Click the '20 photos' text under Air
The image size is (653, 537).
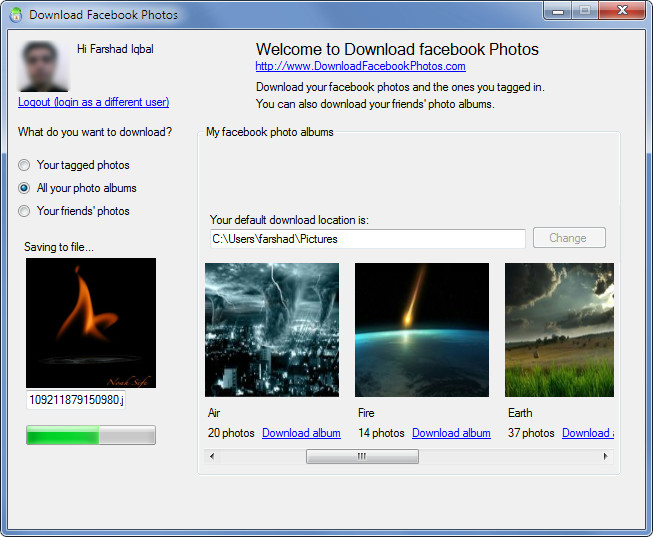(231, 433)
